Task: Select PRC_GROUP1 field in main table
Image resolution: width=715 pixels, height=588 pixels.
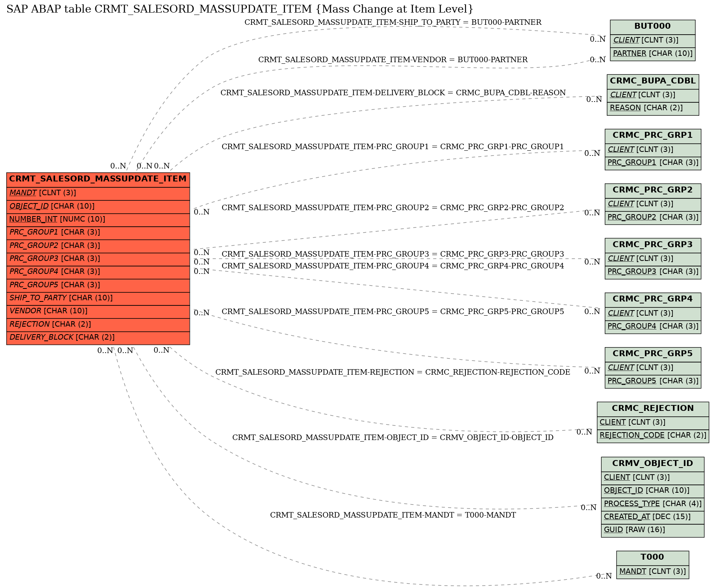Action: click(98, 233)
